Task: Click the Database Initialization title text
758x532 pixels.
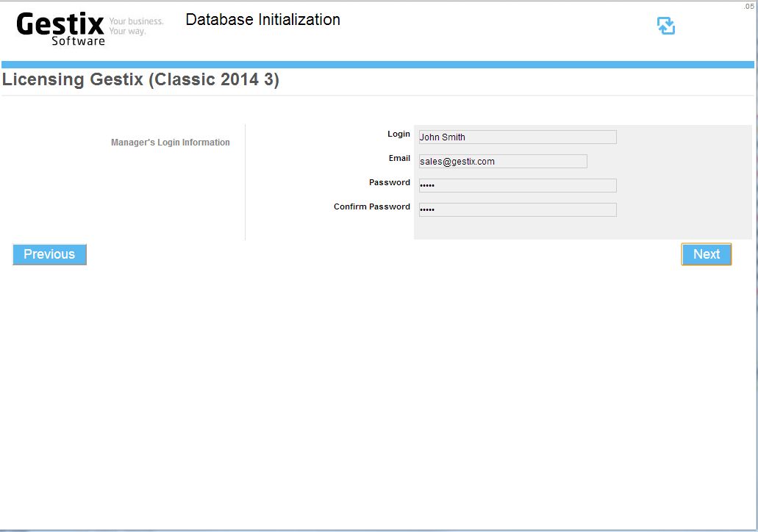Action: click(263, 19)
